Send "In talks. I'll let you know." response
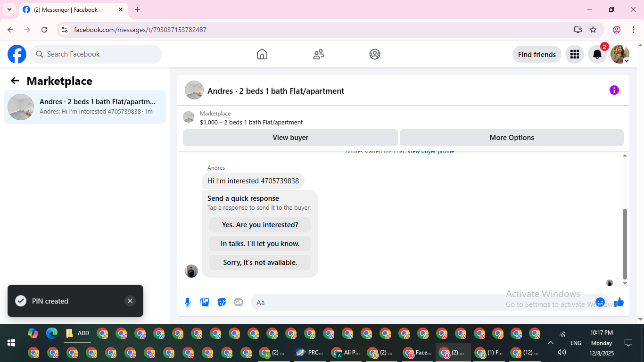 260,244
